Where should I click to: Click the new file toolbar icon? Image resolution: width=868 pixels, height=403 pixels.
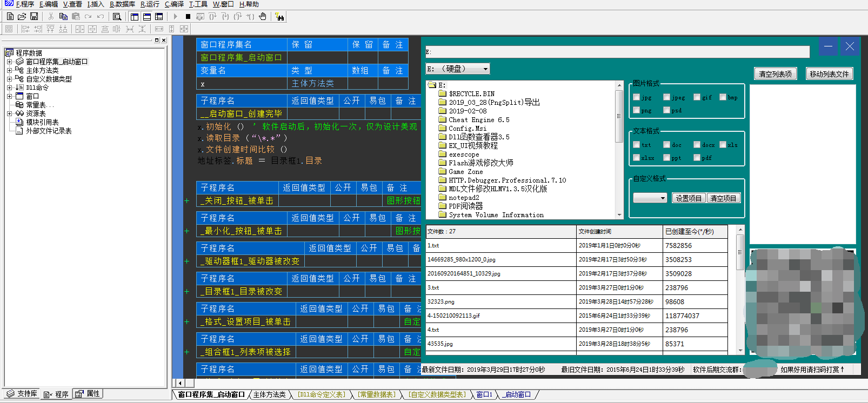[x=10, y=17]
